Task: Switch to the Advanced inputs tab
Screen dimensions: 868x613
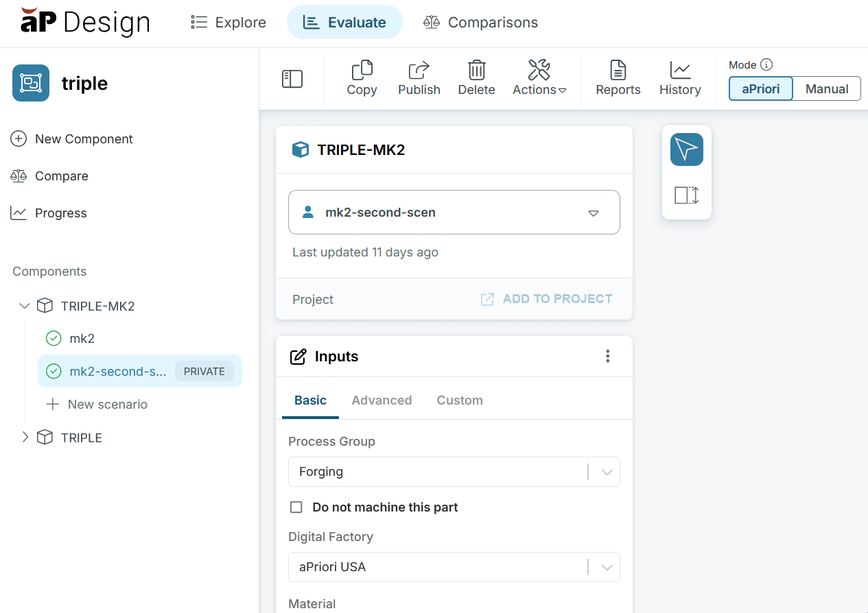Action: pyautogui.click(x=382, y=400)
